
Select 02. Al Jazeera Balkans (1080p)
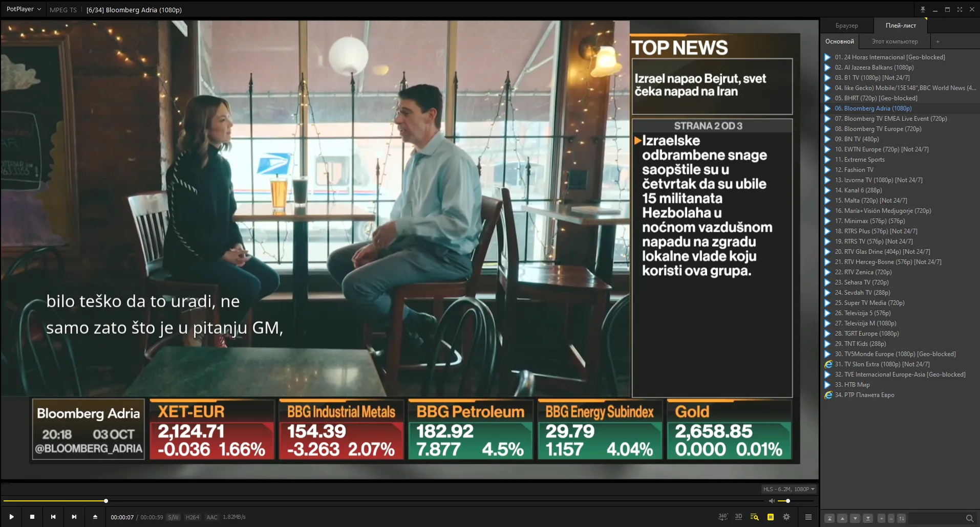(x=901, y=68)
